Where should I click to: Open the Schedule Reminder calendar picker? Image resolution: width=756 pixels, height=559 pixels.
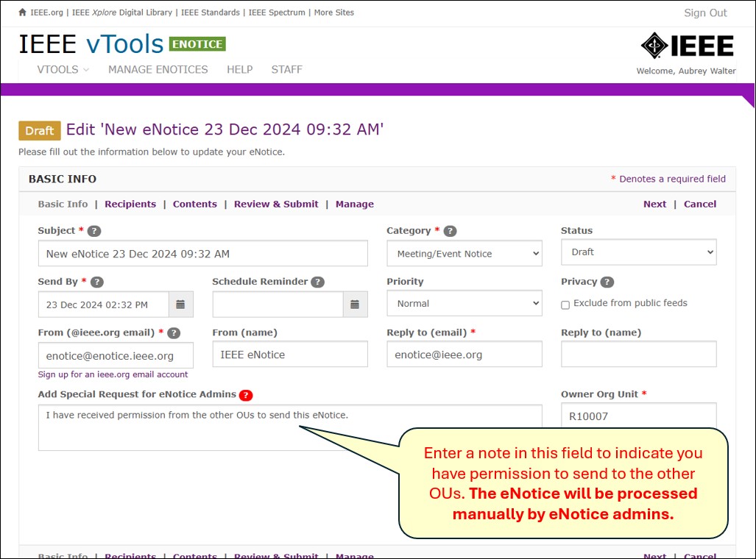(355, 305)
